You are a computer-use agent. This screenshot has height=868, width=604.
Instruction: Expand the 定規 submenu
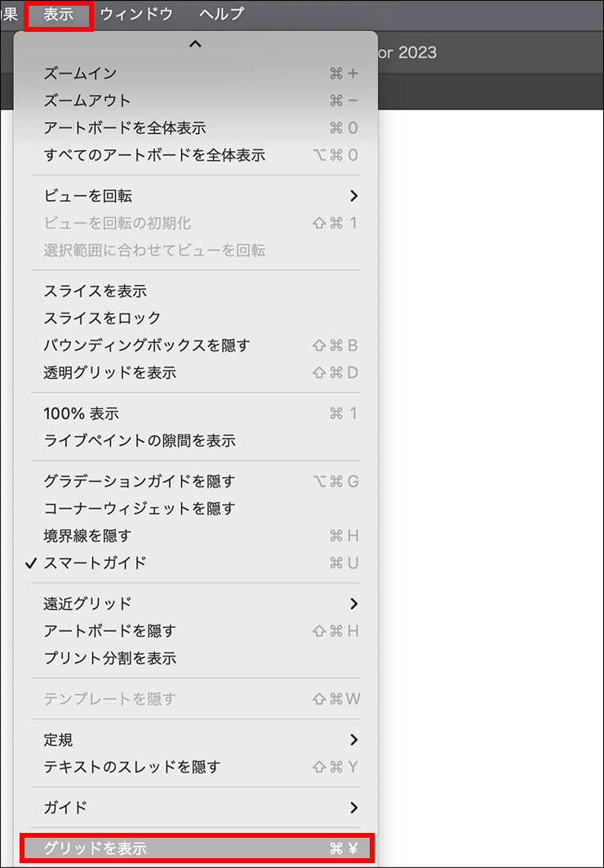pyautogui.click(x=58, y=740)
